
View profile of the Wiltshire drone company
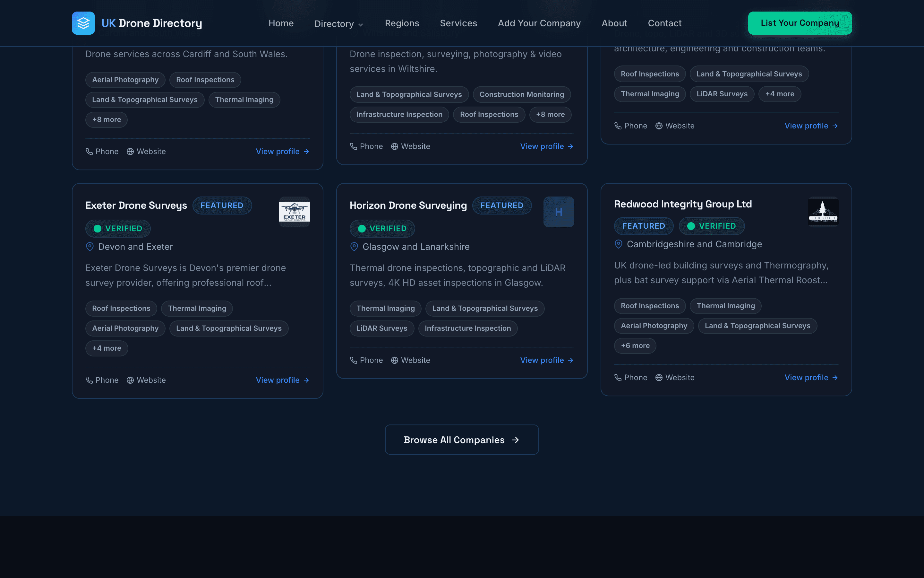547,146
